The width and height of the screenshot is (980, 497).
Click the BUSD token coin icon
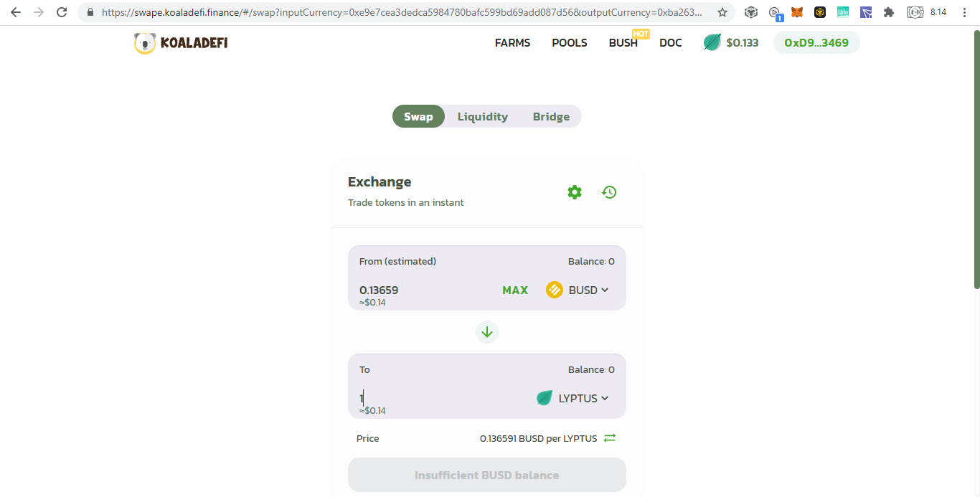tap(555, 290)
